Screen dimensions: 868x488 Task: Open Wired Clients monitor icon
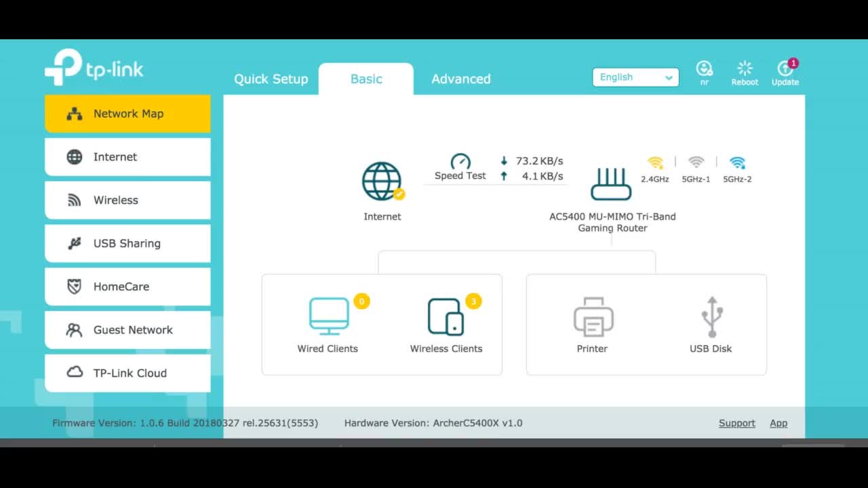point(329,316)
